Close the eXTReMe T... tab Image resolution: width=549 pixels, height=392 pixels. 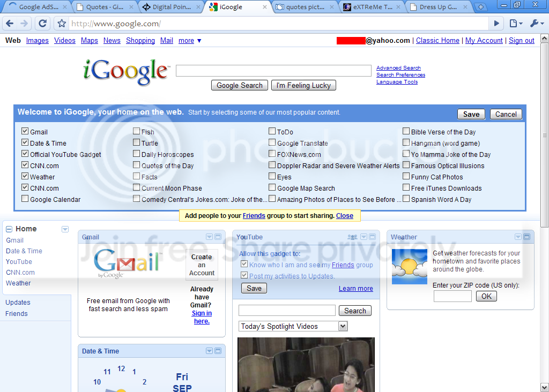tap(398, 7)
